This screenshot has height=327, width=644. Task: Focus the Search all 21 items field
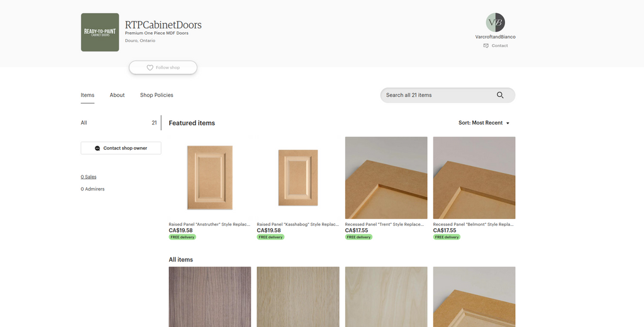(x=448, y=96)
